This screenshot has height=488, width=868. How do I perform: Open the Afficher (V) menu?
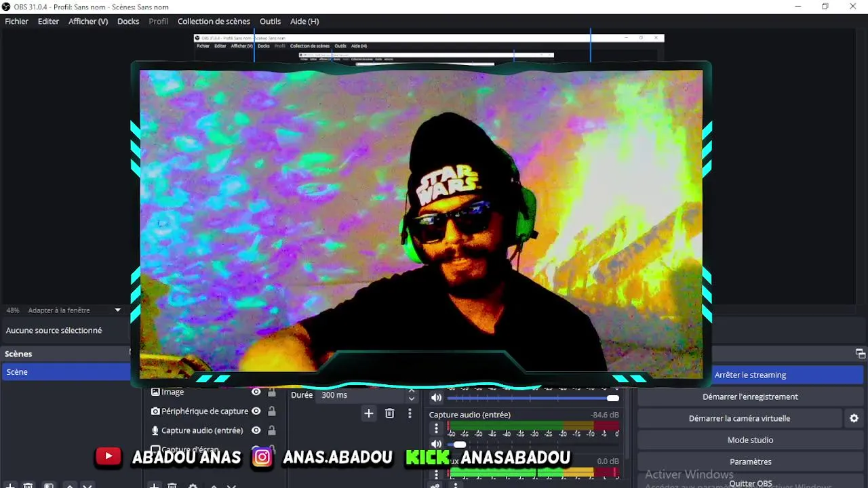[88, 21]
